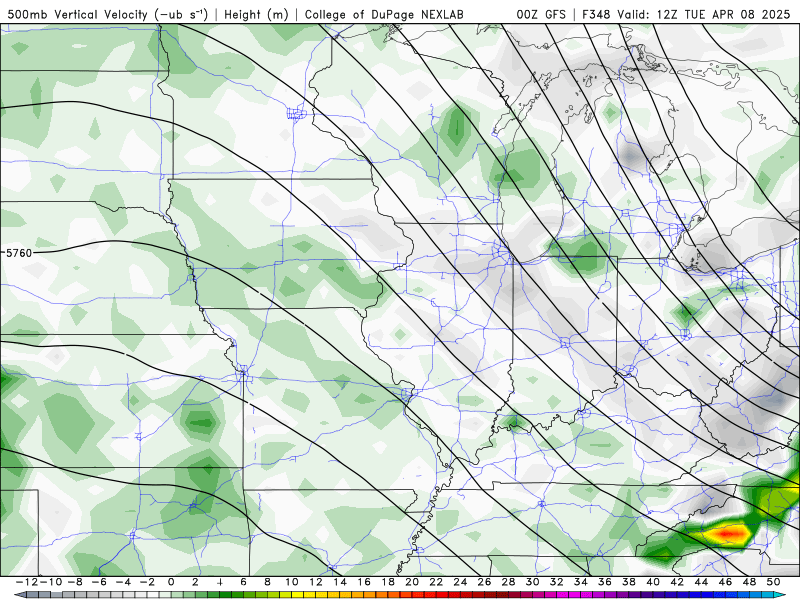800x600 pixels.
Task: Click the "-8" color scale label
Action: 74,582
